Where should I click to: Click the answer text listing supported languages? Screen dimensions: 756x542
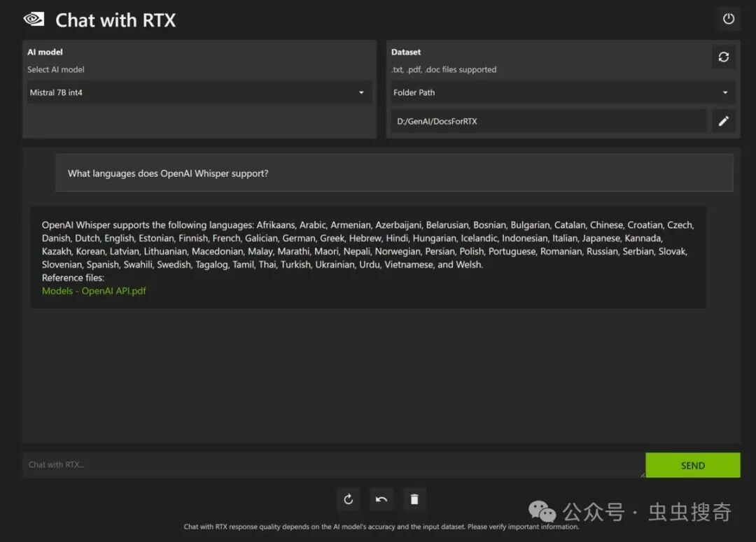368,245
